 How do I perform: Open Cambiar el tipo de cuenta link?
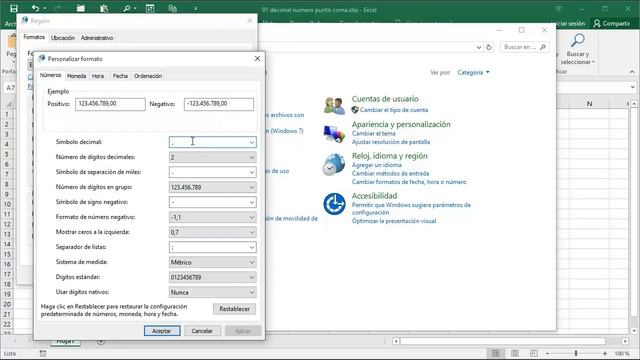pyautogui.click(x=394, y=110)
